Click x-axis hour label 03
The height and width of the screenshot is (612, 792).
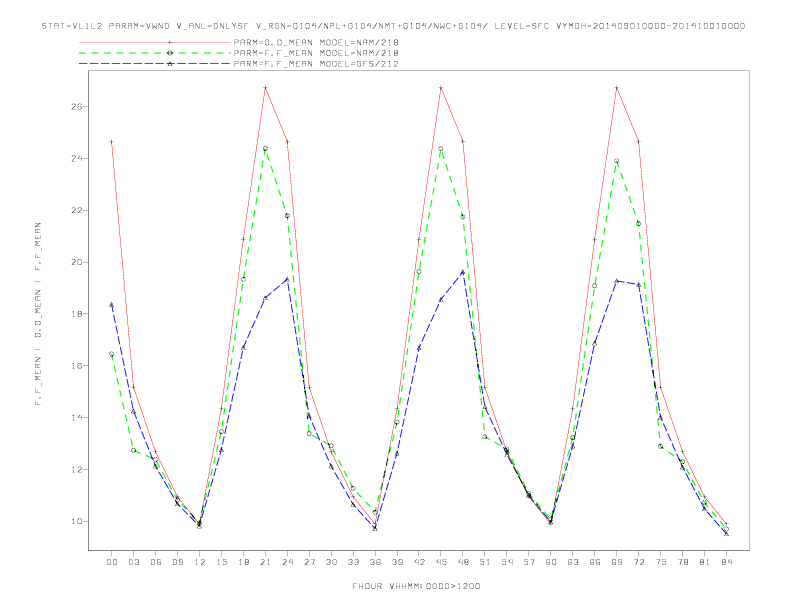point(133,562)
